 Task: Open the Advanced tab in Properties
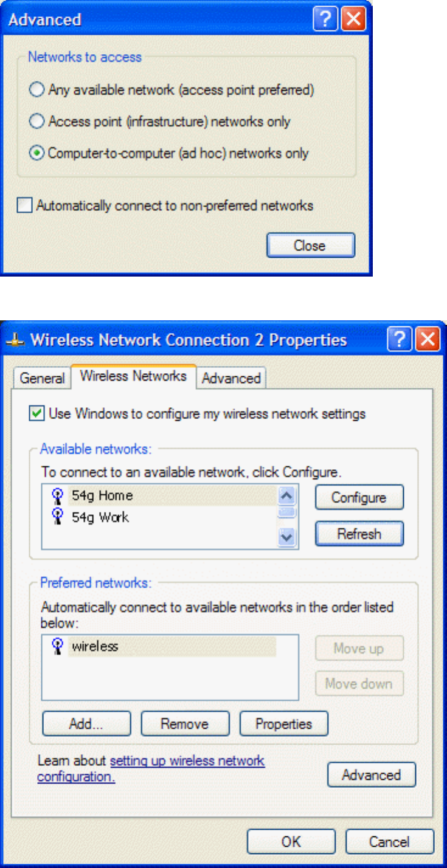coord(231,378)
